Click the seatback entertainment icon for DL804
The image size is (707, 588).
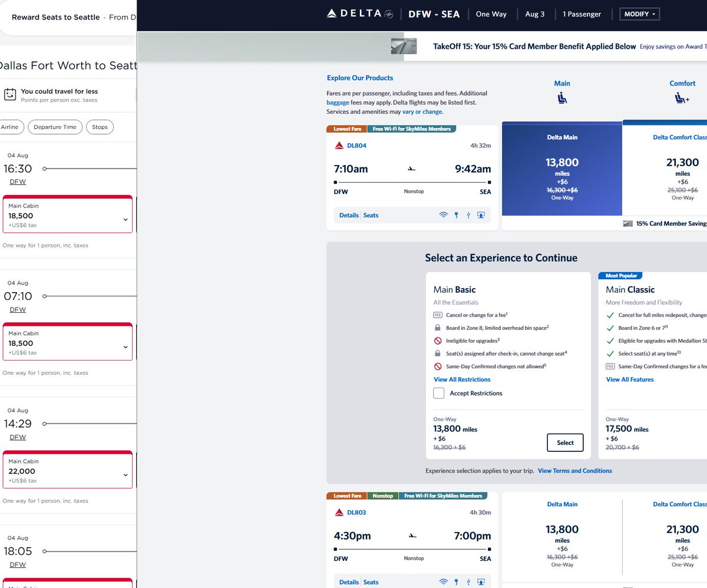(x=481, y=216)
